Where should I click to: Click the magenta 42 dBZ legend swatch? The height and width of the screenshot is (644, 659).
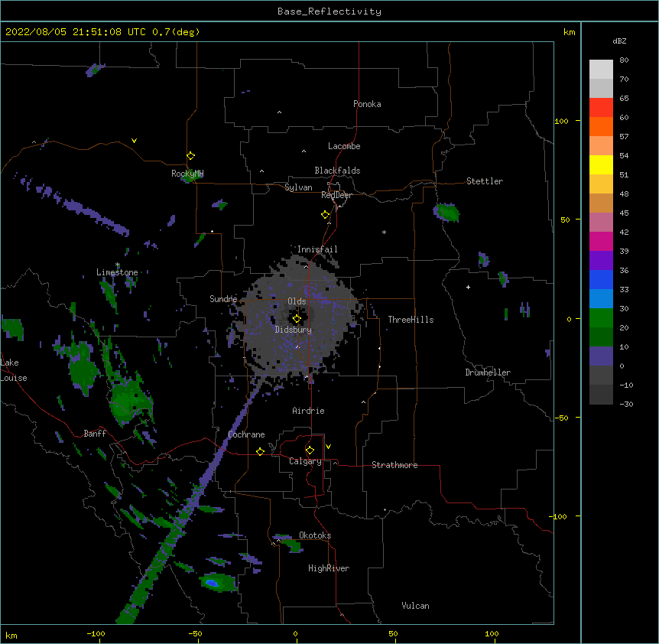601,241
